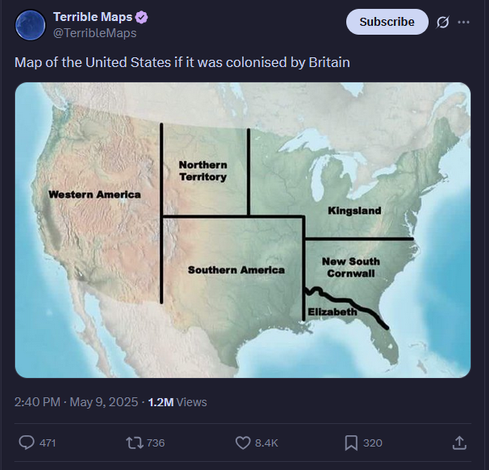
Task: Click the 736 reposts count
Action: (156, 443)
